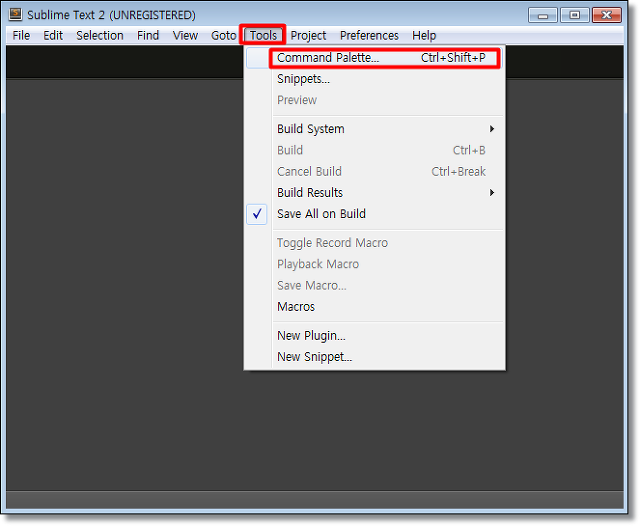
Task: Open the File menu
Action: [x=21, y=36]
